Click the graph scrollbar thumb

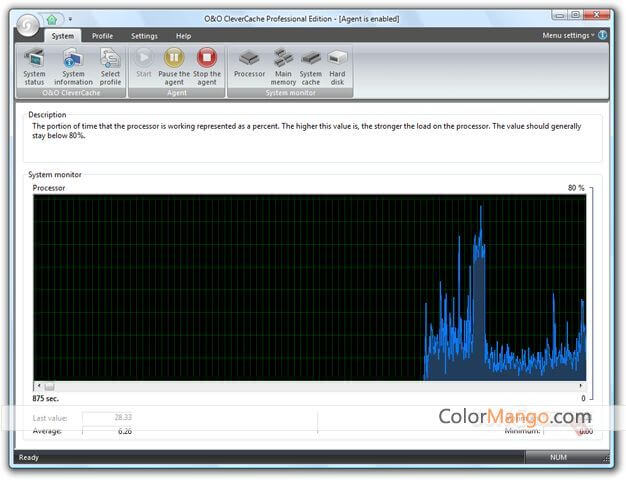50,386
